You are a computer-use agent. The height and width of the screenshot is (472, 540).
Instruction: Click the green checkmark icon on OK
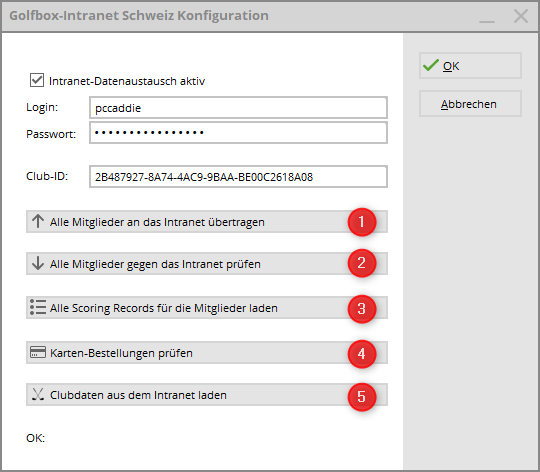430,65
